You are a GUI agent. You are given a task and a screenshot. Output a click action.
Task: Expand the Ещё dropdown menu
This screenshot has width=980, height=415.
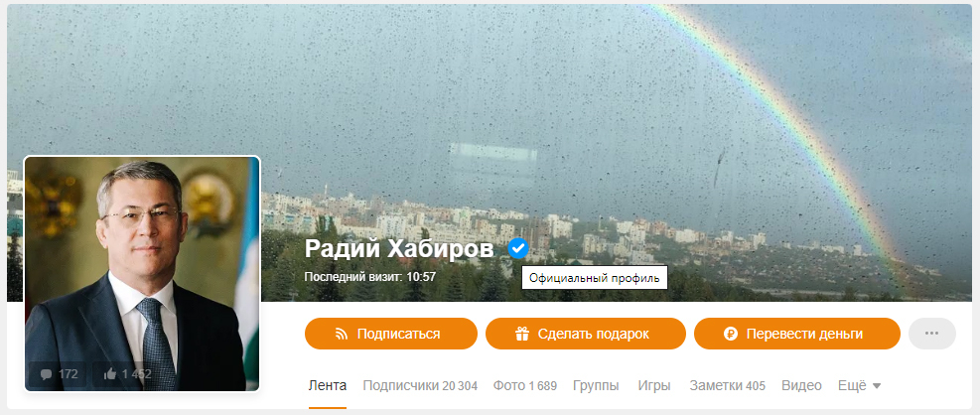pyautogui.click(x=860, y=386)
